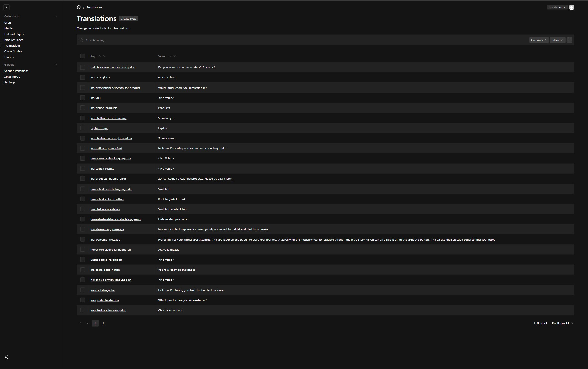Toggle the select-all rows checkbox
The height and width of the screenshot is (369, 588).
pyautogui.click(x=83, y=56)
